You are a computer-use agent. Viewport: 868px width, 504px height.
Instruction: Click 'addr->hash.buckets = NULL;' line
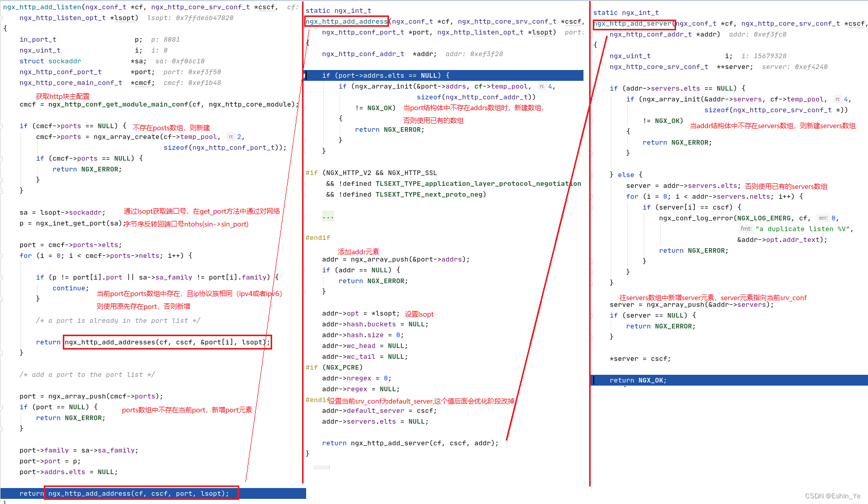pos(375,324)
